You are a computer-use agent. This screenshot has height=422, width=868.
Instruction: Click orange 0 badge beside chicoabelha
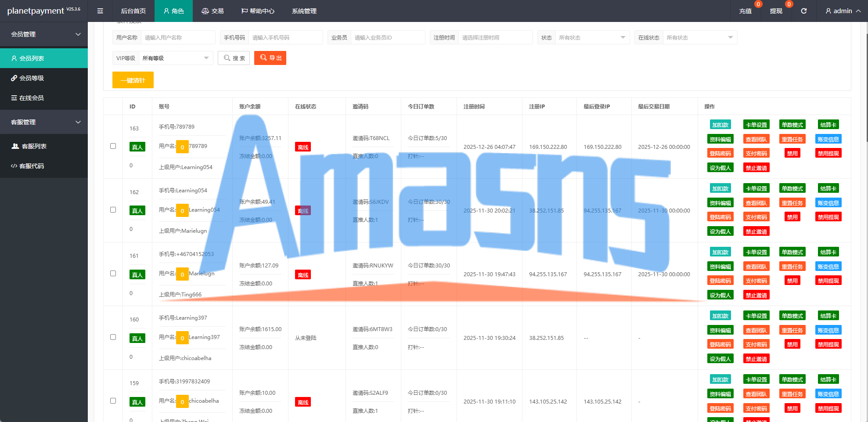point(182,401)
